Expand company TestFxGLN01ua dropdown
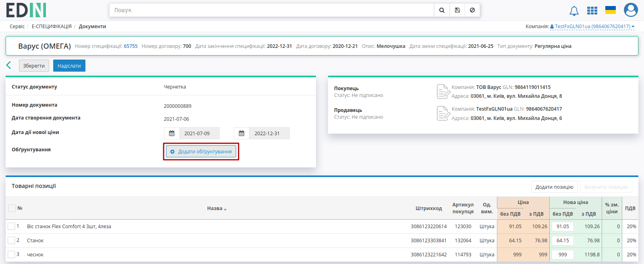Screen dimensions: 644x264 tap(592, 27)
